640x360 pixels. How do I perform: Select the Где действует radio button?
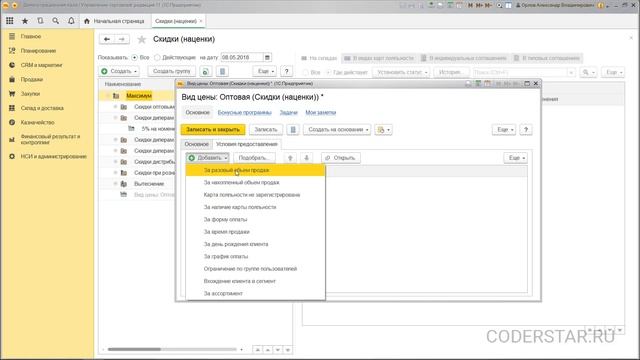pos(328,72)
